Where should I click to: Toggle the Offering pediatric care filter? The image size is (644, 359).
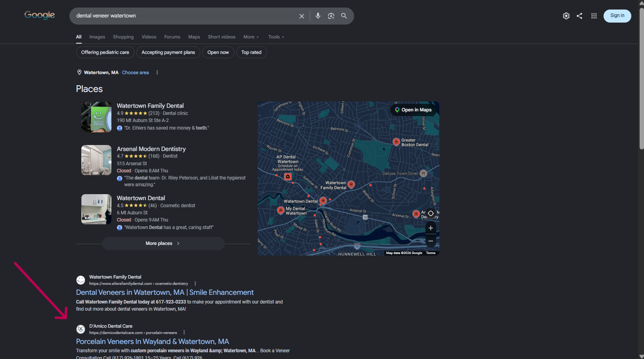(x=105, y=52)
